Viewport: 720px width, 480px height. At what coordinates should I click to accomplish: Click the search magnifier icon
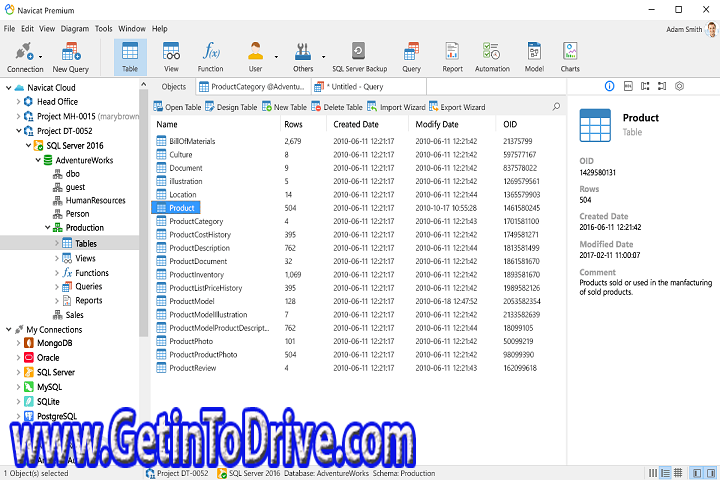tap(556, 107)
